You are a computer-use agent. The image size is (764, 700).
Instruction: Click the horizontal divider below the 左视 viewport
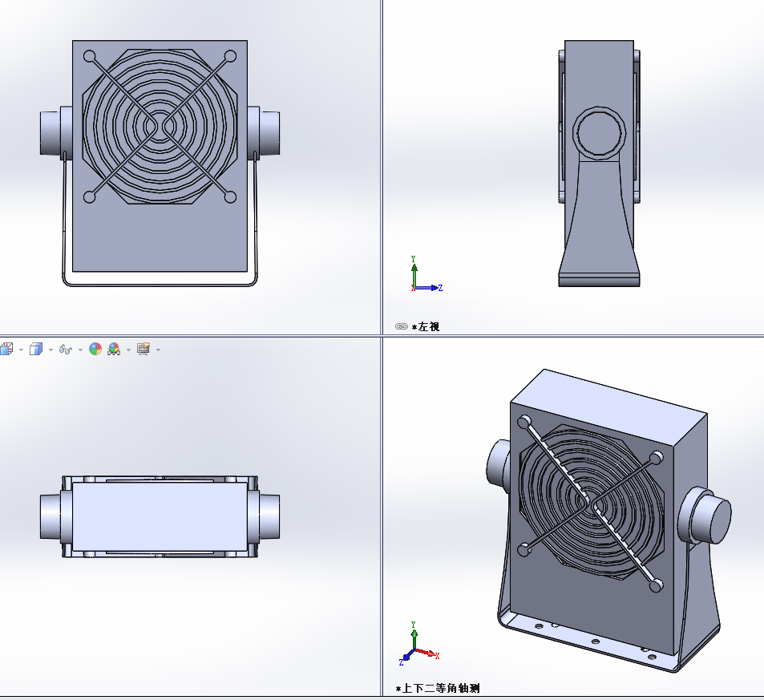coord(573,335)
